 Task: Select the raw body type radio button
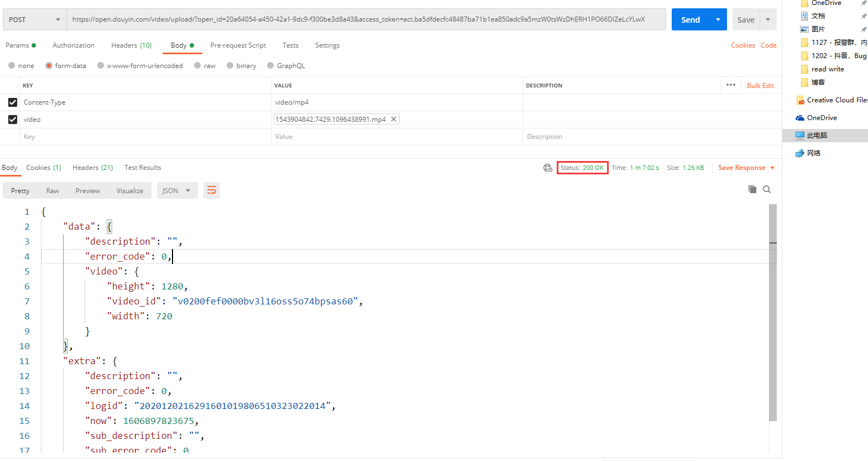(197, 66)
